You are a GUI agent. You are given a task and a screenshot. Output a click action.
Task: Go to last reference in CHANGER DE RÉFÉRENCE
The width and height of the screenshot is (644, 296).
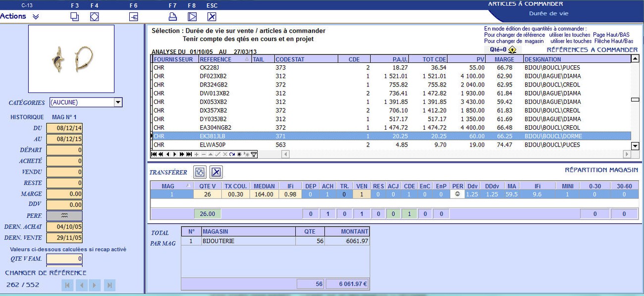click(x=109, y=285)
